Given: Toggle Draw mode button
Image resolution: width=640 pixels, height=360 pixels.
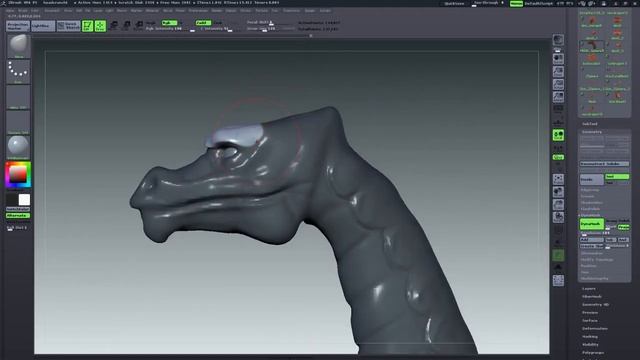Looking at the screenshot, I should point(100,26).
